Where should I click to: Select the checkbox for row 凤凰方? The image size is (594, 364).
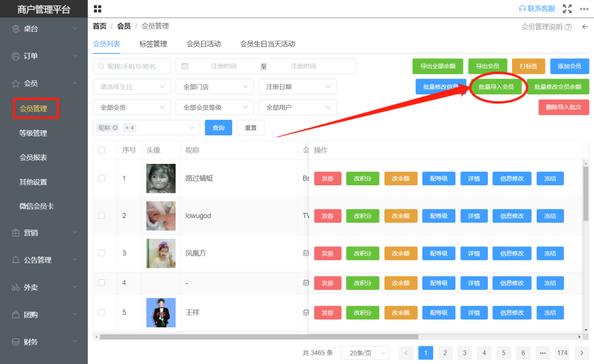tap(102, 253)
